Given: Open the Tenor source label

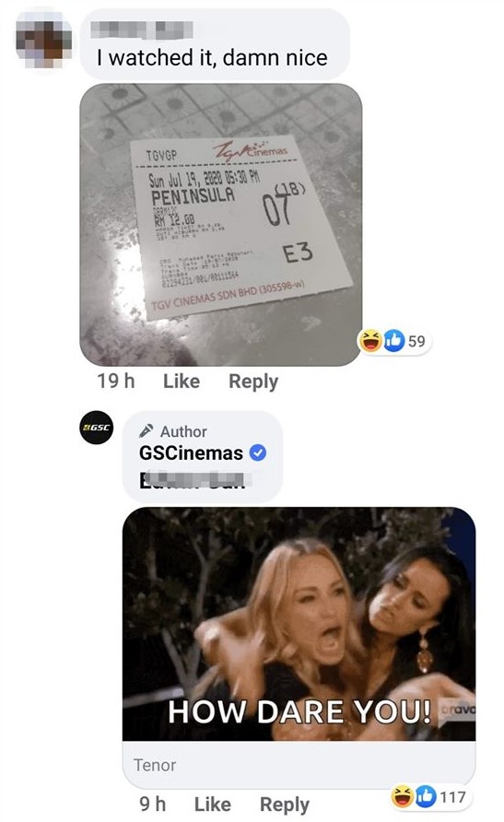Looking at the screenshot, I should point(155,765).
